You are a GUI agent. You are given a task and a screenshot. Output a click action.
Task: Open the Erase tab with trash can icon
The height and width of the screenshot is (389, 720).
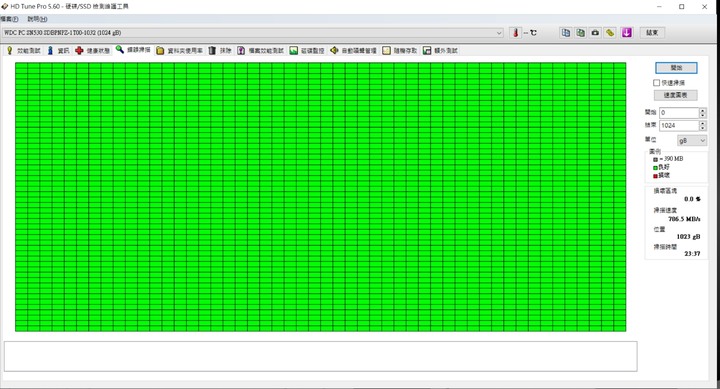220,51
